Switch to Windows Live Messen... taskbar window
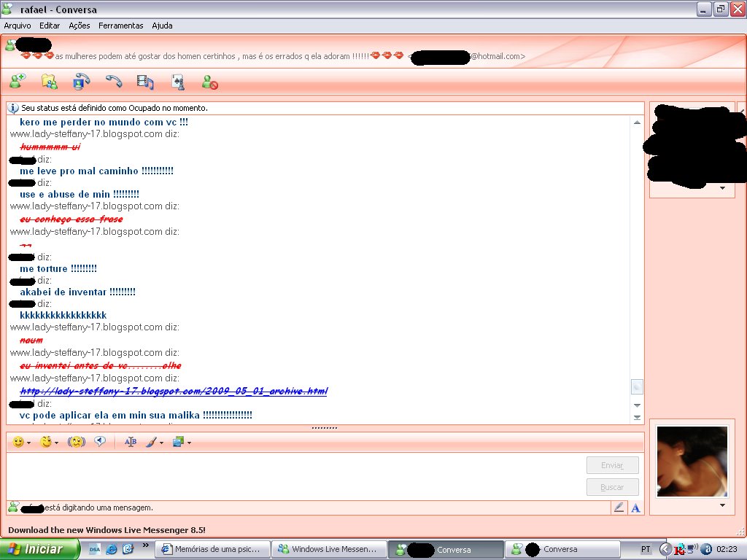Viewport: 747px width, 560px height. pyautogui.click(x=329, y=549)
